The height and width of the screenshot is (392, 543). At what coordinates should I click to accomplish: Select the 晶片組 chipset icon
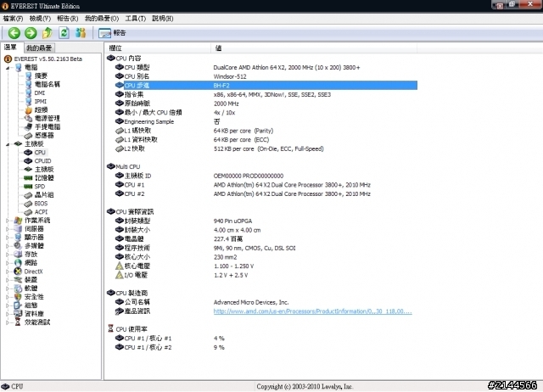coord(28,195)
